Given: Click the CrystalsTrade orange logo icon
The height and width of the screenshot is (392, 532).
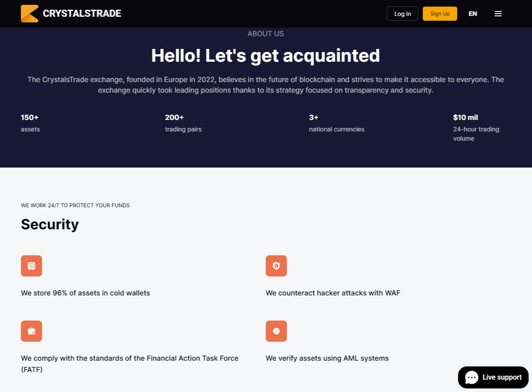Looking at the screenshot, I should pos(30,14).
